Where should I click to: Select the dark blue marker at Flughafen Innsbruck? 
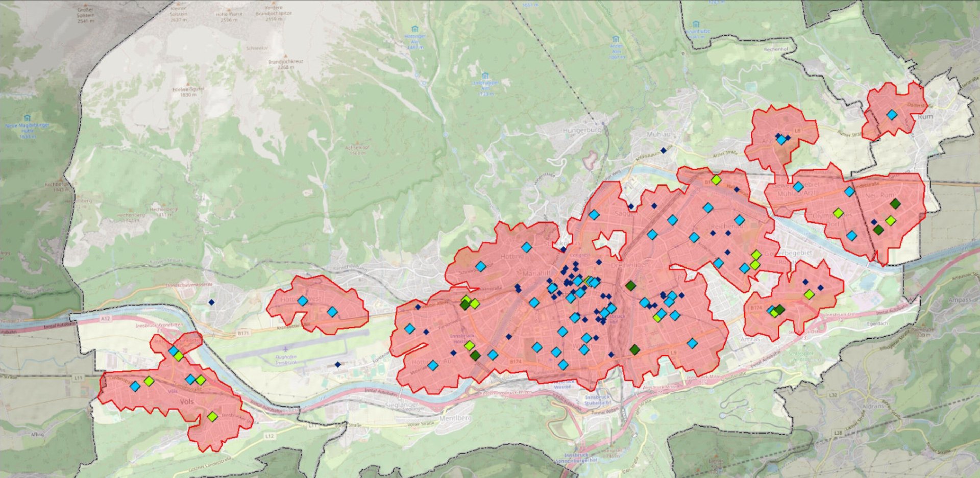337,365
